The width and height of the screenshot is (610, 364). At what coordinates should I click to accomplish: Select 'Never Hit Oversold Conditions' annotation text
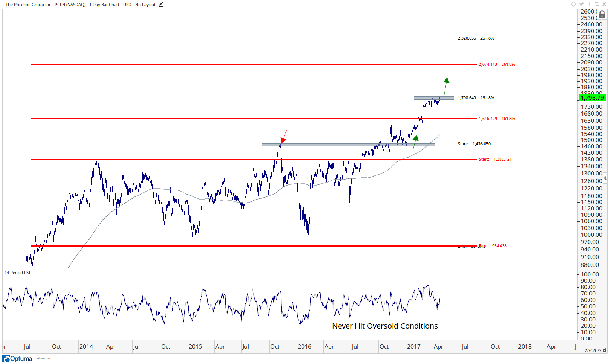point(385,326)
